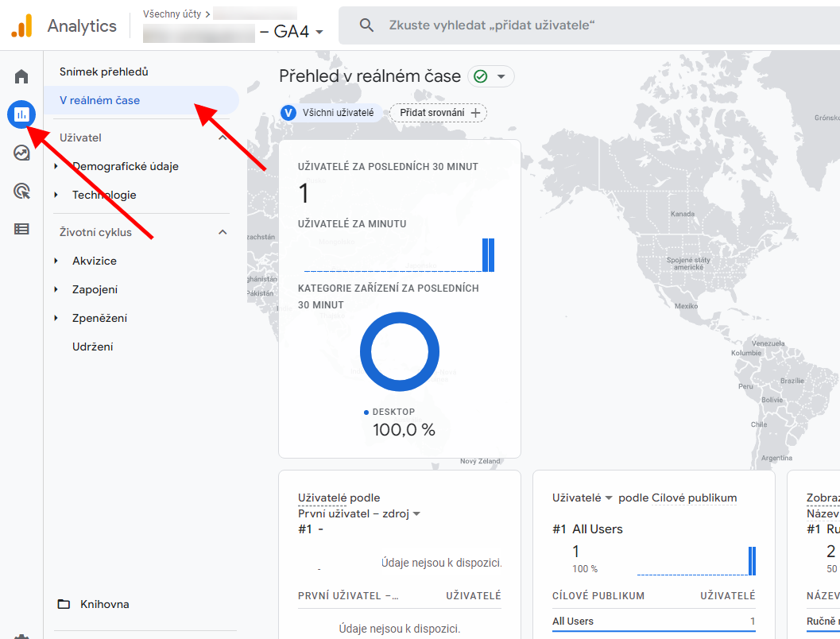This screenshot has height=639, width=840.
Task: Open the Advertising cursor-target icon
Action: [21, 191]
